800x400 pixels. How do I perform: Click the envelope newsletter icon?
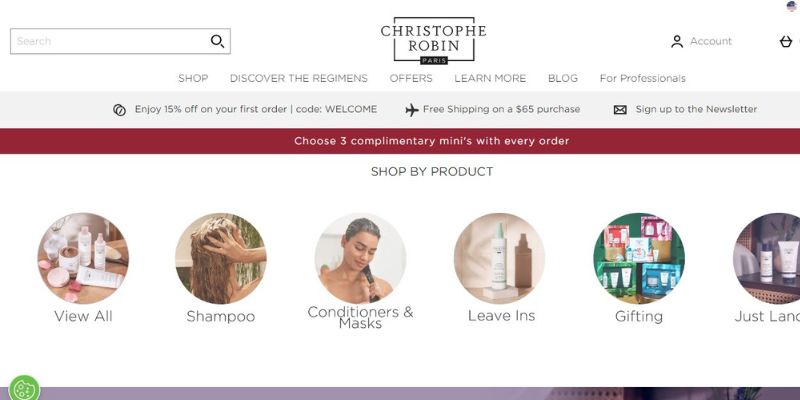pos(620,110)
